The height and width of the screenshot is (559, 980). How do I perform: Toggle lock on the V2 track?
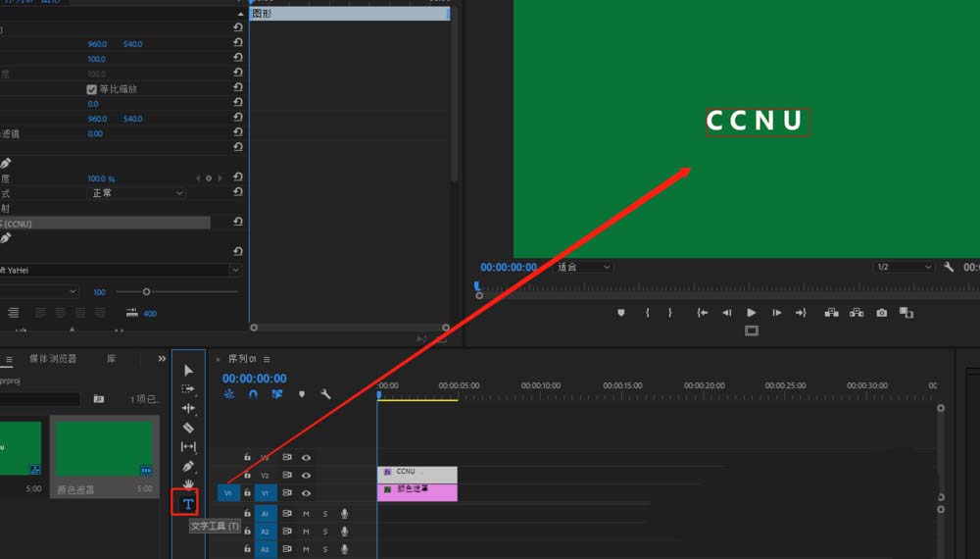click(248, 476)
